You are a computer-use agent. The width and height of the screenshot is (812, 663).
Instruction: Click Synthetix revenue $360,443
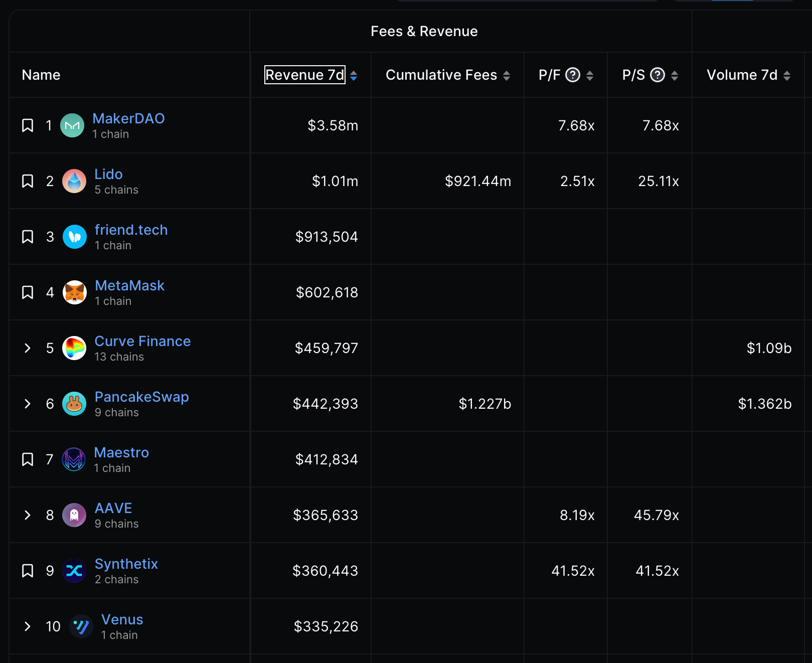325,571
